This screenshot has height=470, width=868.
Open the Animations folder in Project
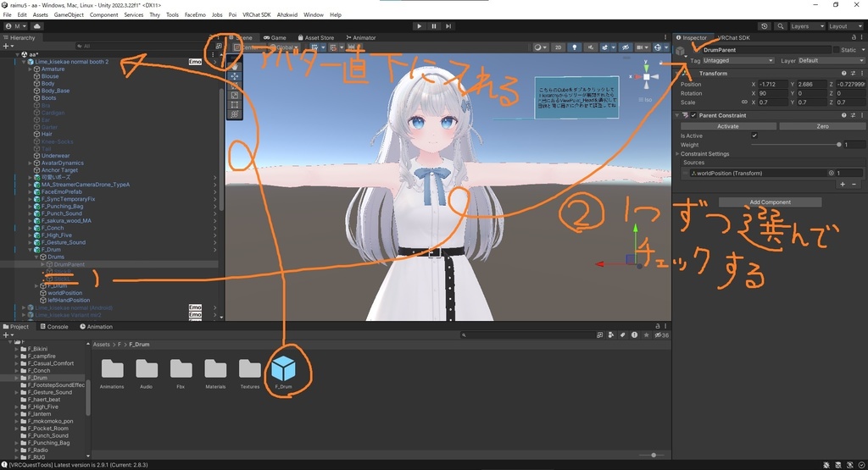[x=112, y=373]
